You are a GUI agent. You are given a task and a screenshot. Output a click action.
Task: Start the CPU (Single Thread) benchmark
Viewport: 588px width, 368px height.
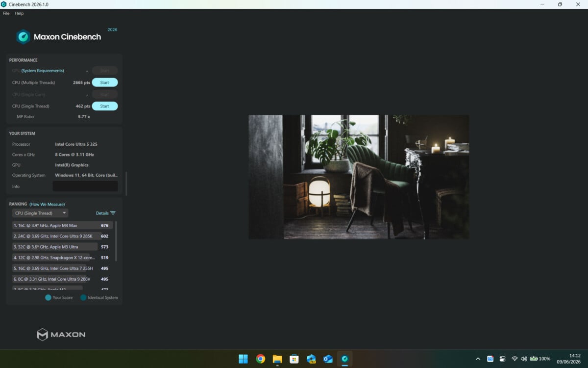(105, 106)
